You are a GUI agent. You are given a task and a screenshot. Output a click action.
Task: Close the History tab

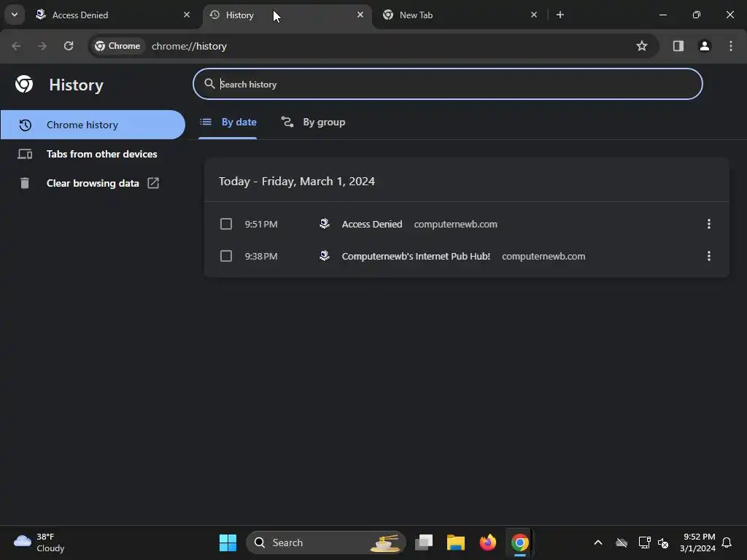pos(360,15)
